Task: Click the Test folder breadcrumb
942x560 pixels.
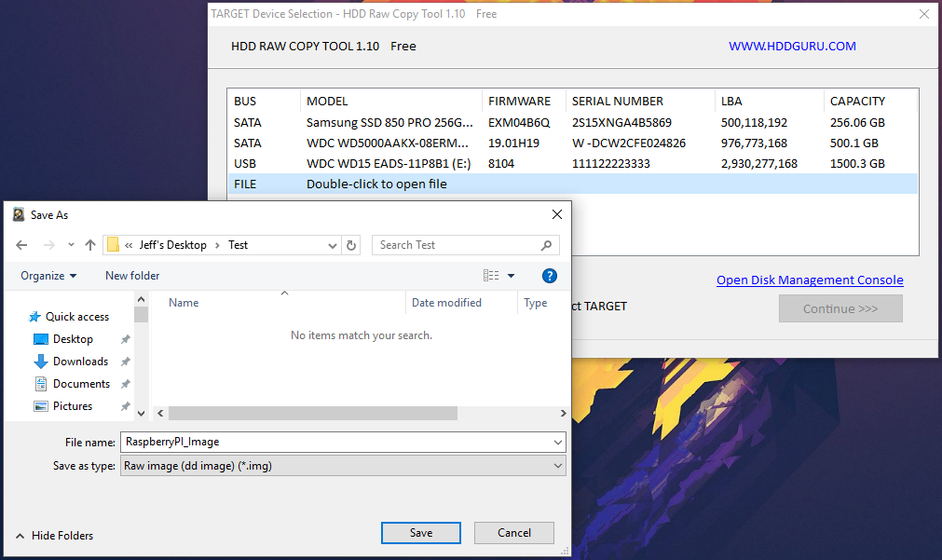Action: click(x=238, y=245)
